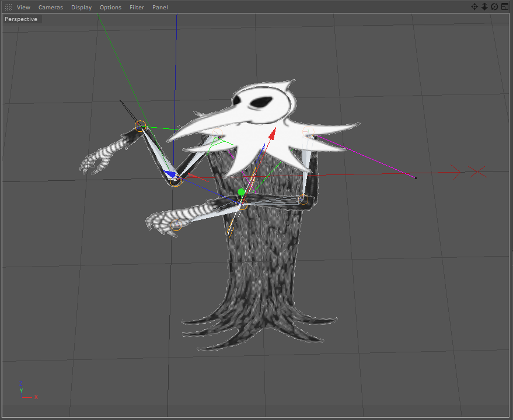Image resolution: width=513 pixels, height=420 pixels.
Task: Open the Cameras menu
Action: pos(50,7)
